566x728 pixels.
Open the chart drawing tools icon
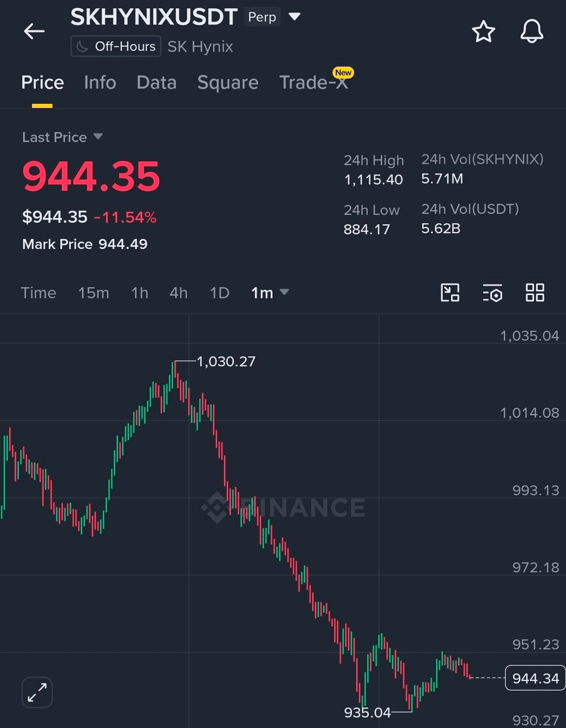pyautogui.click(x=450, y=292)
